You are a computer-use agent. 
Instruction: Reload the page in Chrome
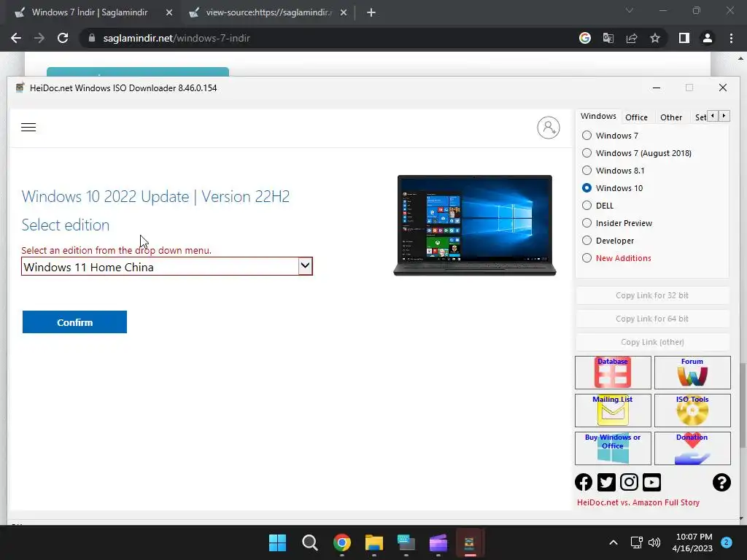click(x=63, y=38)
